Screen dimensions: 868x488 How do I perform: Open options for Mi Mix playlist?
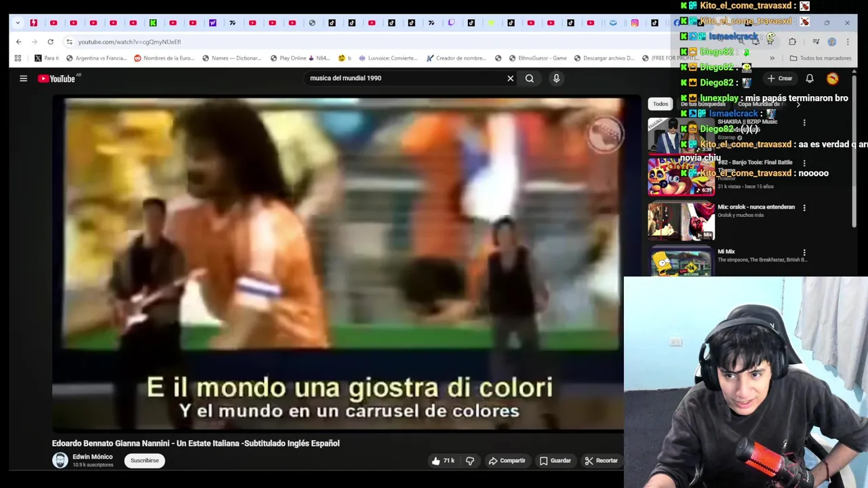click(804, 252)
